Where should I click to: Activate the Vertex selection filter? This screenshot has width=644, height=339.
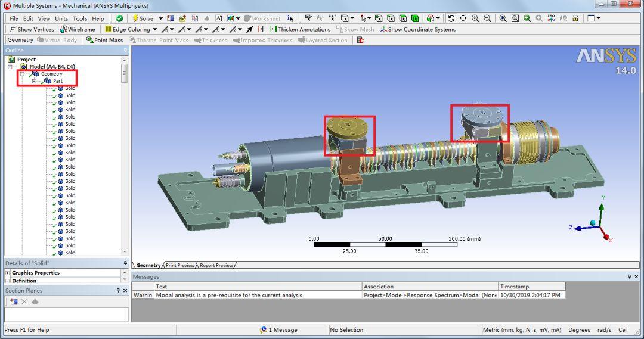coord(378,18)
